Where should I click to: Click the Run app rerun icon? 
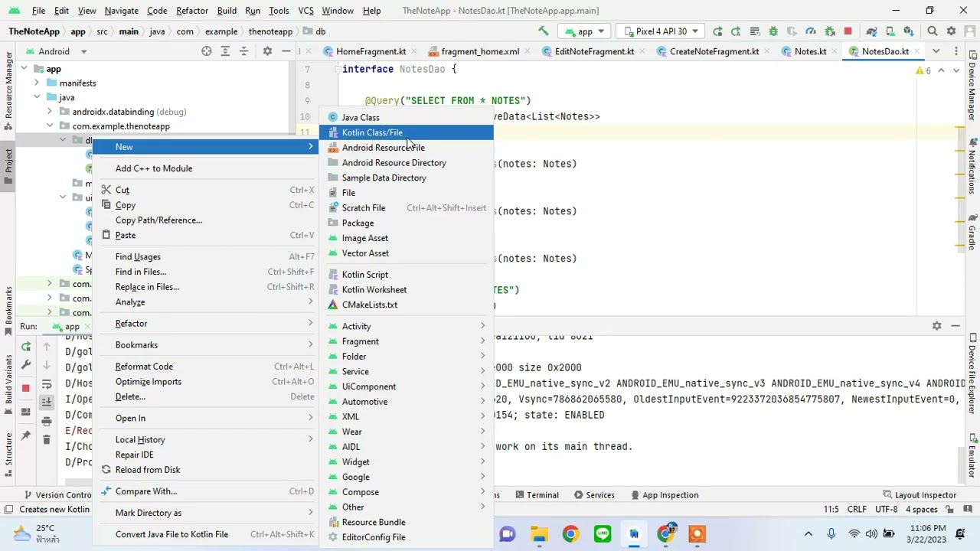coord(717,31)
